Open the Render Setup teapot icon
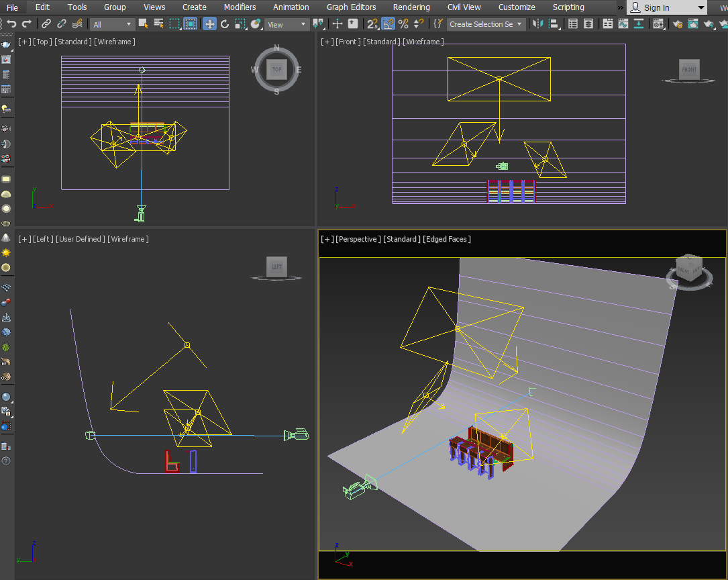This screenshot has height=580, width=728. point(678,24)
